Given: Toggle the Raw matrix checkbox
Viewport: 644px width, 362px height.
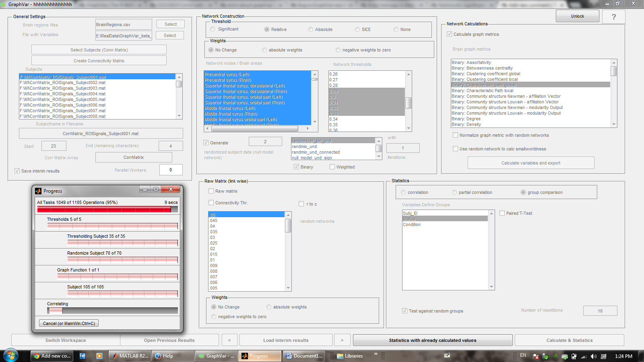Looking at the screenshot, I should (x=211, y=191).
